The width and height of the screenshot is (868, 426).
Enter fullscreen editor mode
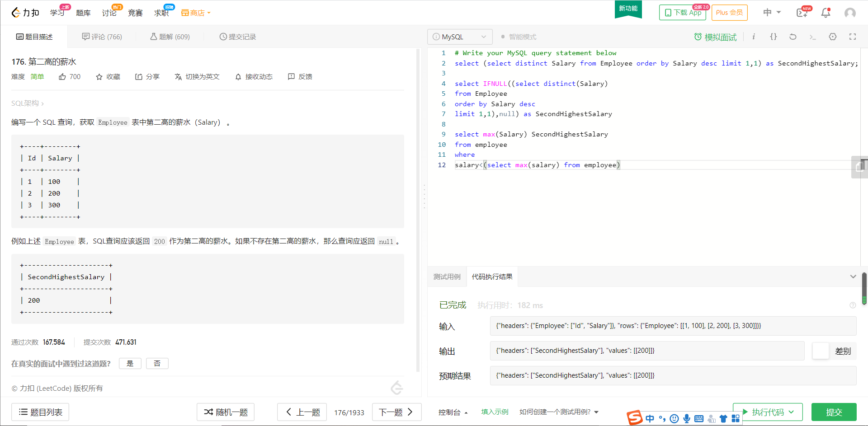pyautogui.click(x=853, y=37)
